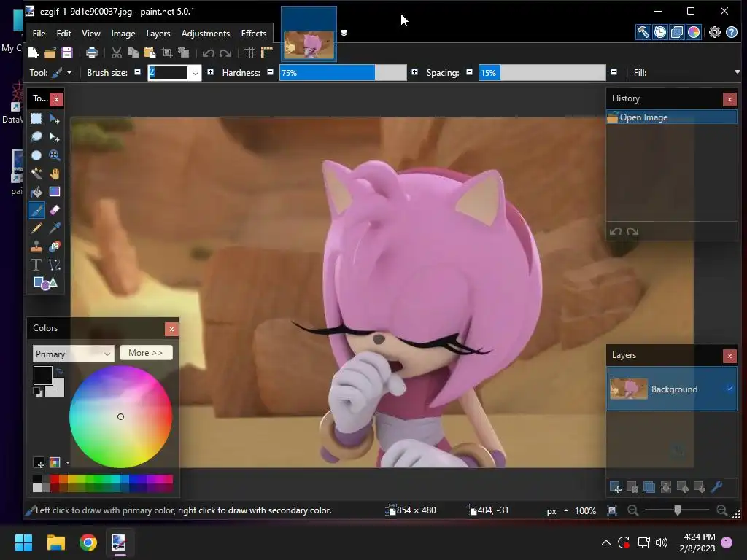Click the Open file toolbar icon
747x560 pixels.
pyautogui.click(x=50, y=52)
